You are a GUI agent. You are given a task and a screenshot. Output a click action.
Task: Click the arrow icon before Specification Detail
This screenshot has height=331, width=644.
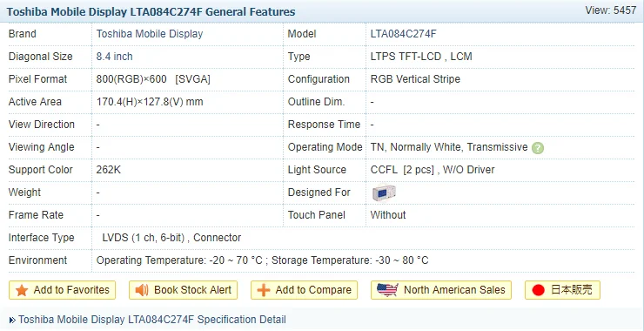12,320
